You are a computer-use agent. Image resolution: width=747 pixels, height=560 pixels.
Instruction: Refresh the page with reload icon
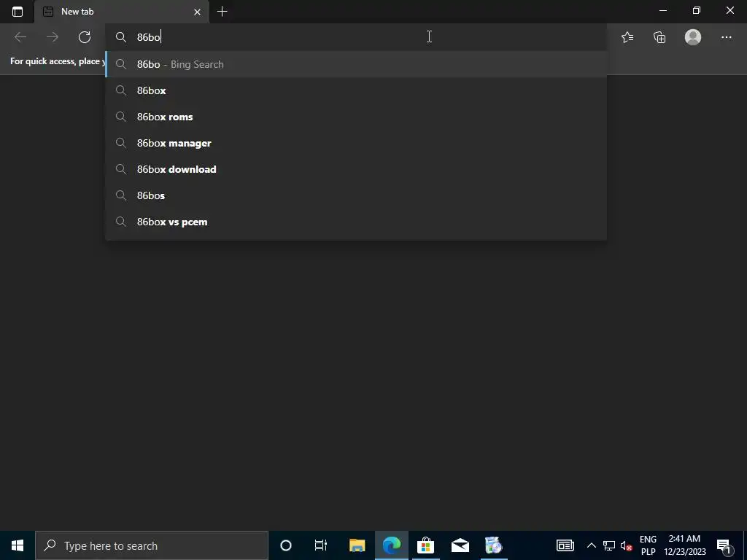pyautogui.click(x=85, y=37)
